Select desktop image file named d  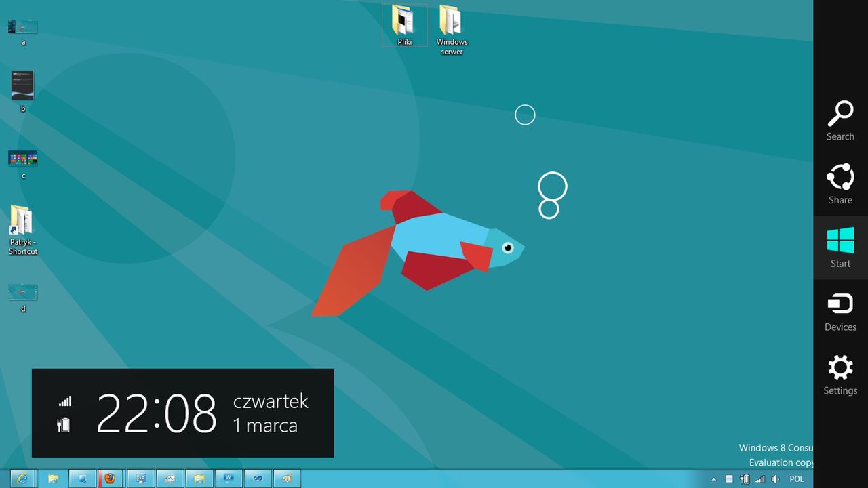coord(23,298)
